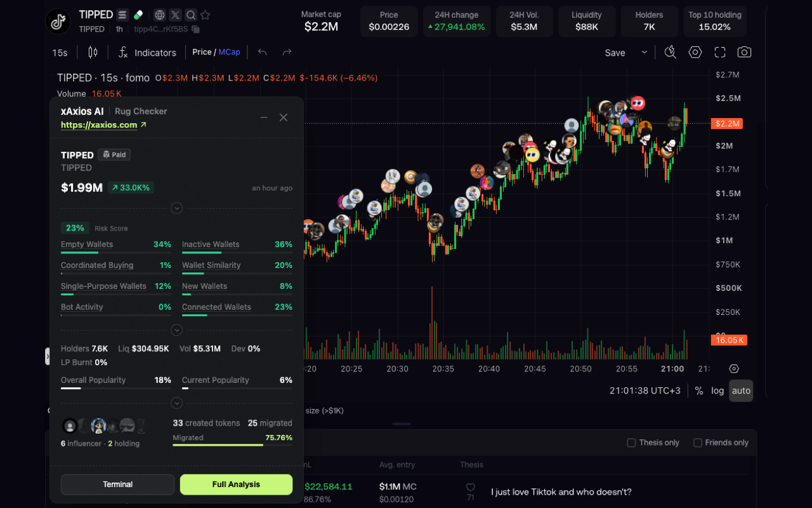Viewport: 812px width, 508px height.
Task: Open the time axis settings gear
Action: tap(734, 369)
